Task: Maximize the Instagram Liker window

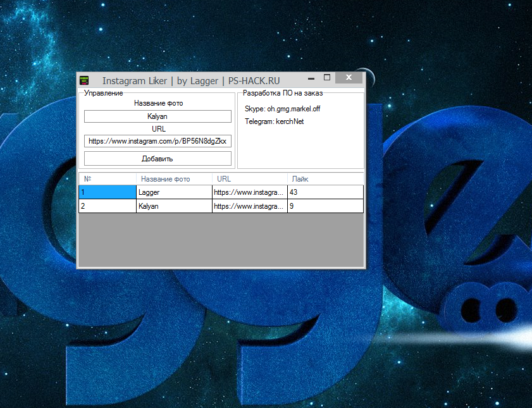Action: tap(327, 78)
